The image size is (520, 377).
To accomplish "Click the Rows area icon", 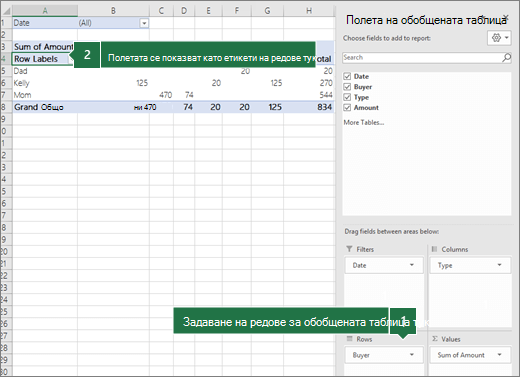I will [349, 339].
